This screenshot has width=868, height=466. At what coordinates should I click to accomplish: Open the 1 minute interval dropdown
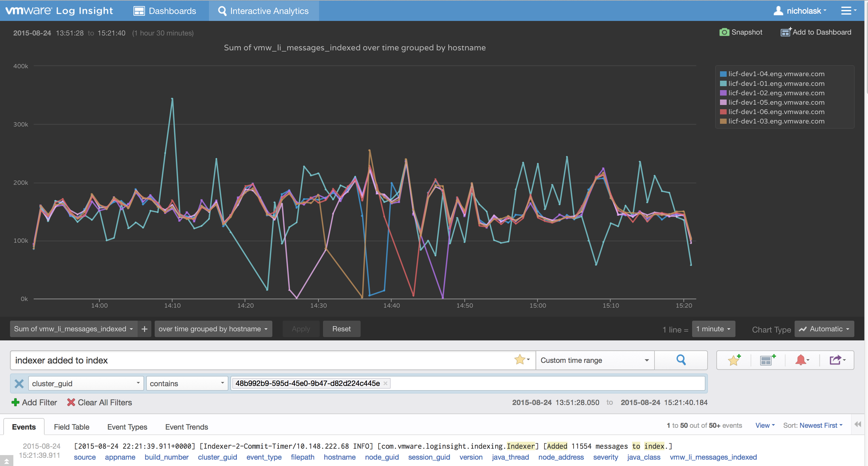pos(713,329)
